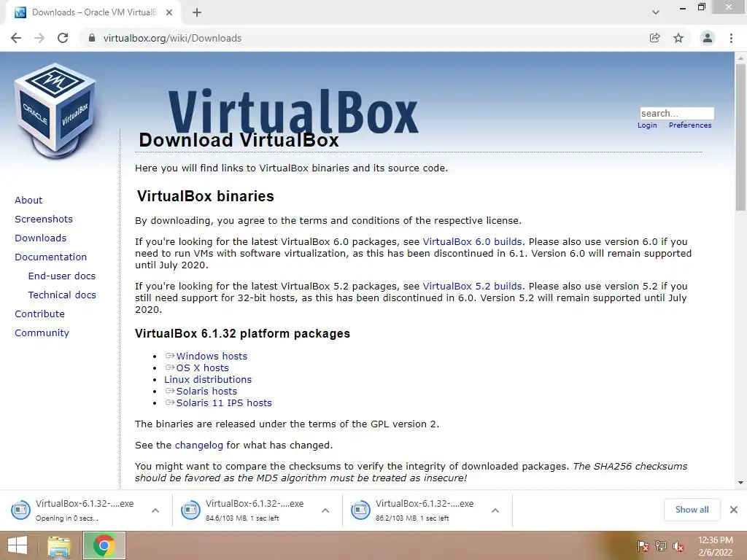
Task: Open the changelog link
Action: 198,446
